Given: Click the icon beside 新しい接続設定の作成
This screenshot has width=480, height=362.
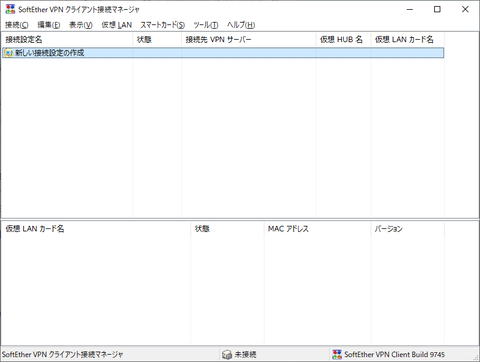Looking at the screenshot, I should pyautogui.click(x=8, y=53).
